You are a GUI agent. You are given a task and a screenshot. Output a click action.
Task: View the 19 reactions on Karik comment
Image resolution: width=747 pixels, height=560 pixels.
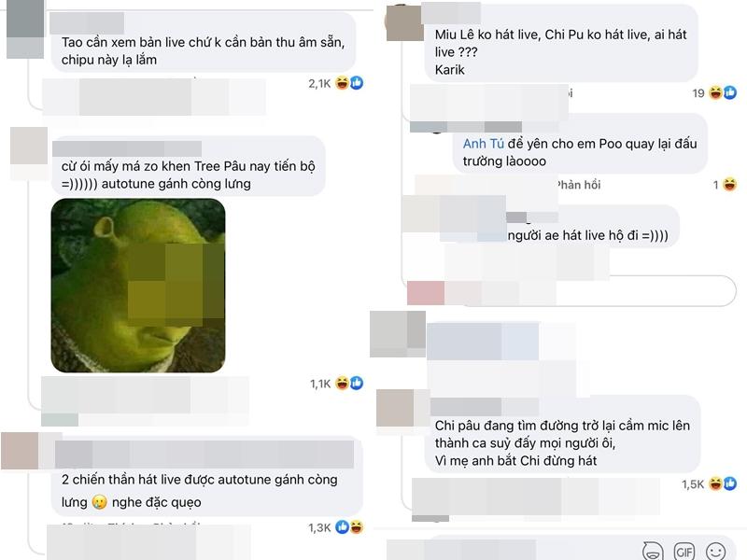[714, 92]
